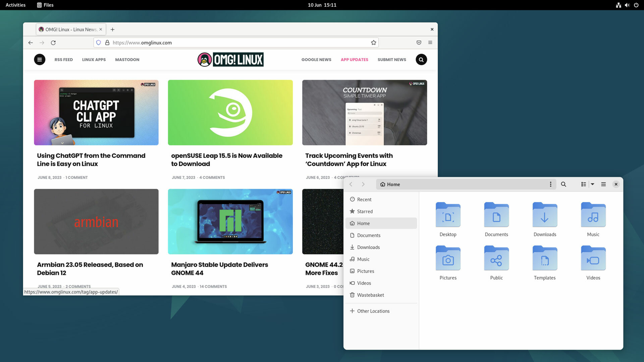Image resolution: width=644 pixels, height=362 pixels.
Task: Click the ChatGPT CLI article thumbnail
Action: pos(96,112)
